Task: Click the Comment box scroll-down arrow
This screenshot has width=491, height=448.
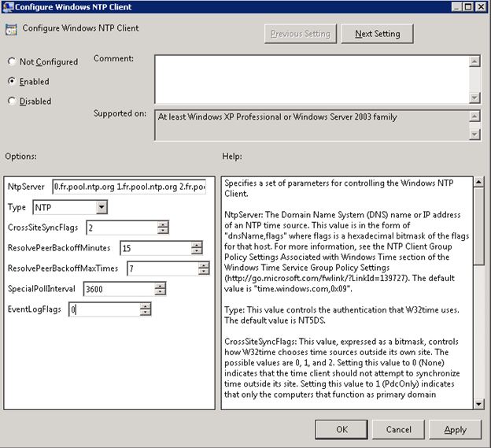Action: (x=474, y=98)
